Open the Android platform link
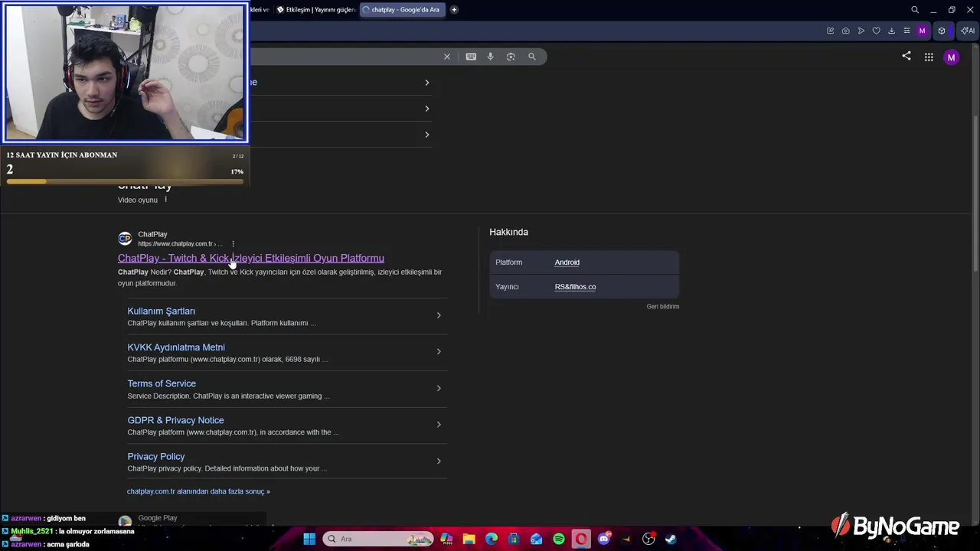The width and height of the screenshot is (980, 551). (x=567, y=262)
